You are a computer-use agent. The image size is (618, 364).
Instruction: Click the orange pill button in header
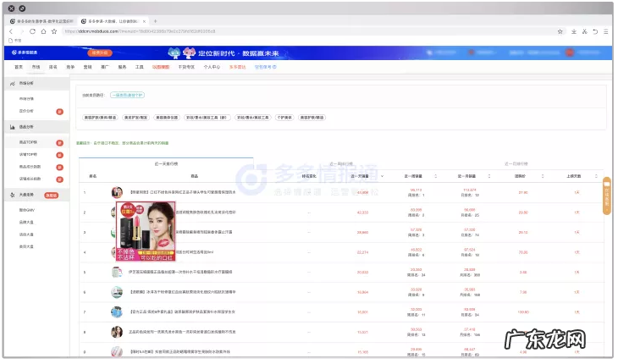(100, 52)
